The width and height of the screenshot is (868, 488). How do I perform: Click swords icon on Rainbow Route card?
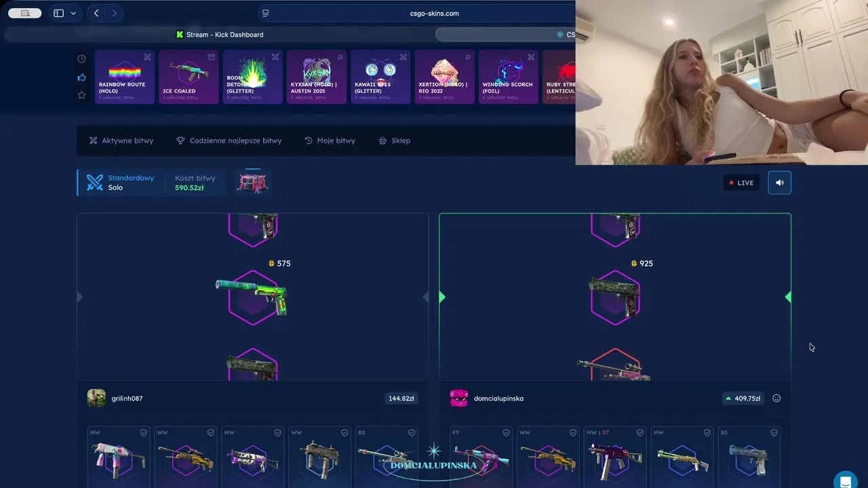click(x=147, y=57)
